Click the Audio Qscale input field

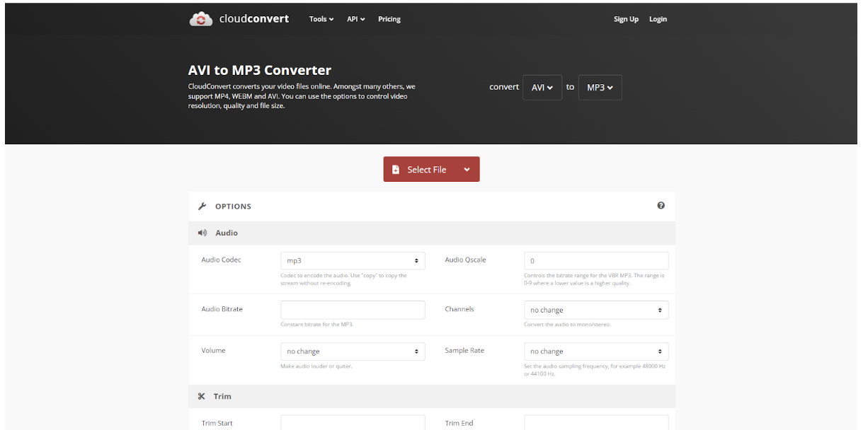click(x=596, y=261)
